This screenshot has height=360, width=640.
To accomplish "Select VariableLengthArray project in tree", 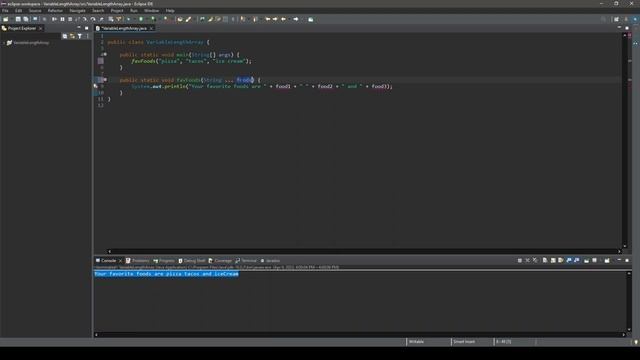I will coord(31,42).
